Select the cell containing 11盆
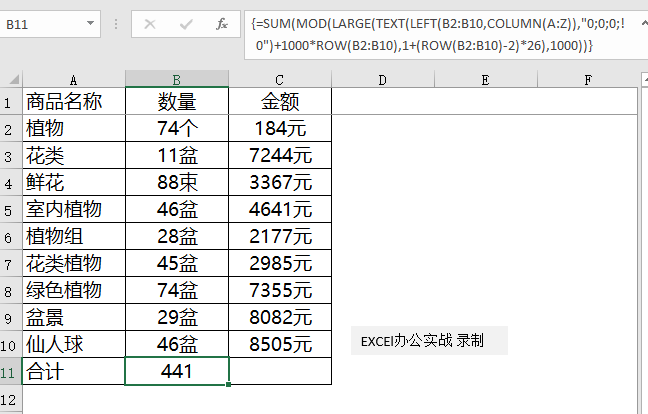The height and width of the screenshot is (414, 648). pyautogui.click(x=177, y=155)
